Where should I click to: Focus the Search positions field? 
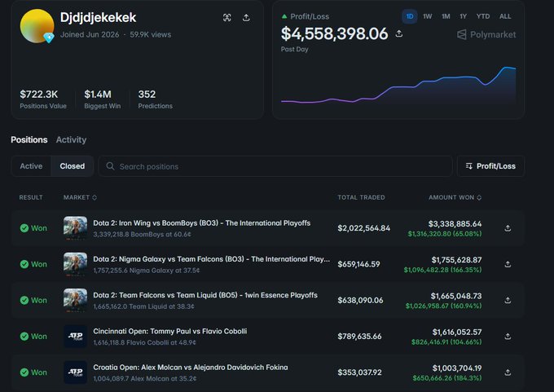pyautogui.click(x=275, y=166)
